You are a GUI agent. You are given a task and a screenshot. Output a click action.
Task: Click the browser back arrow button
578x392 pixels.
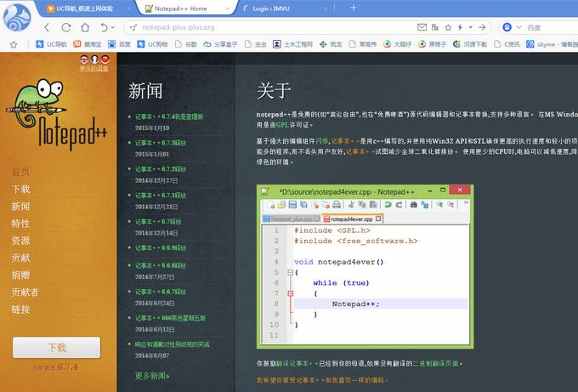[45, 27]
